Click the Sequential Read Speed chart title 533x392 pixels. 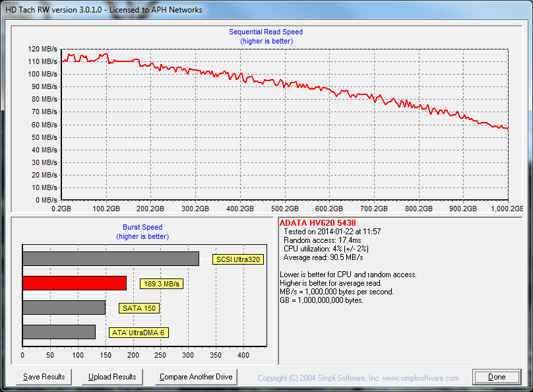tap(266, 32)
